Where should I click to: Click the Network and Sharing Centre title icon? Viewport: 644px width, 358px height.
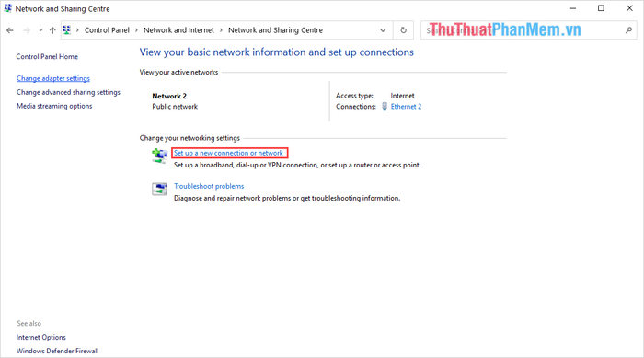(7, 8)
